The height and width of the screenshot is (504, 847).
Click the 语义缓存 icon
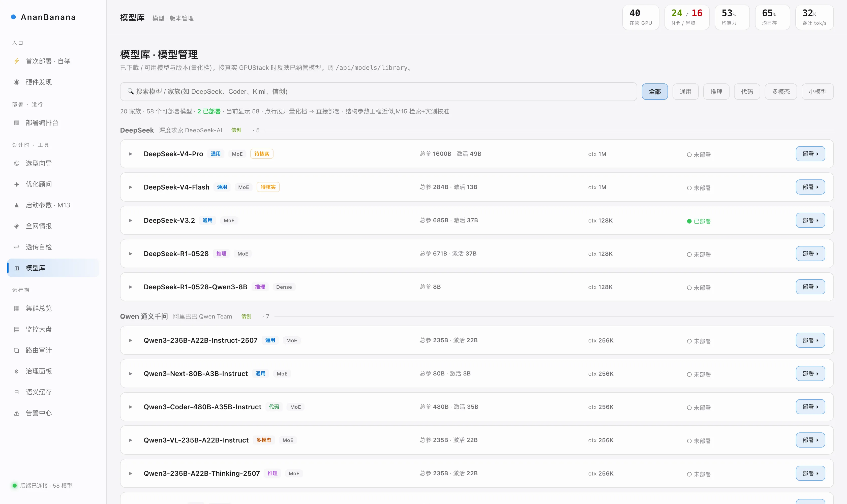point(16,392)
